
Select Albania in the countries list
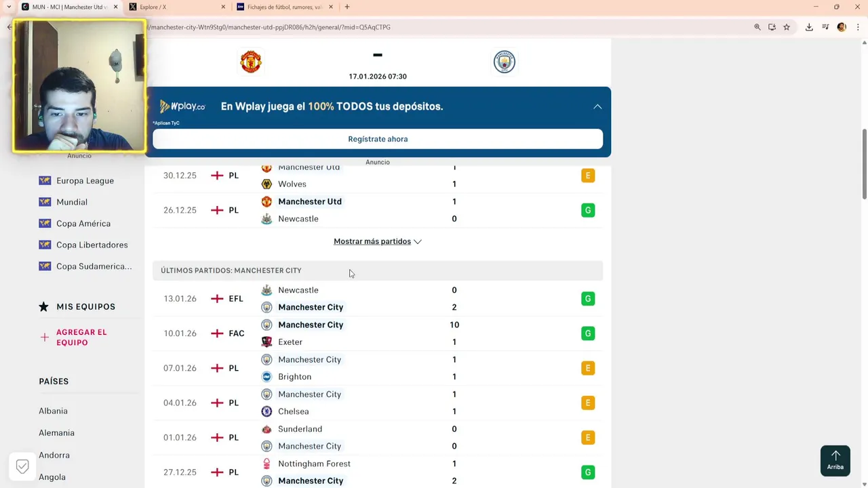pyautogui.click(x=53, y=411)
